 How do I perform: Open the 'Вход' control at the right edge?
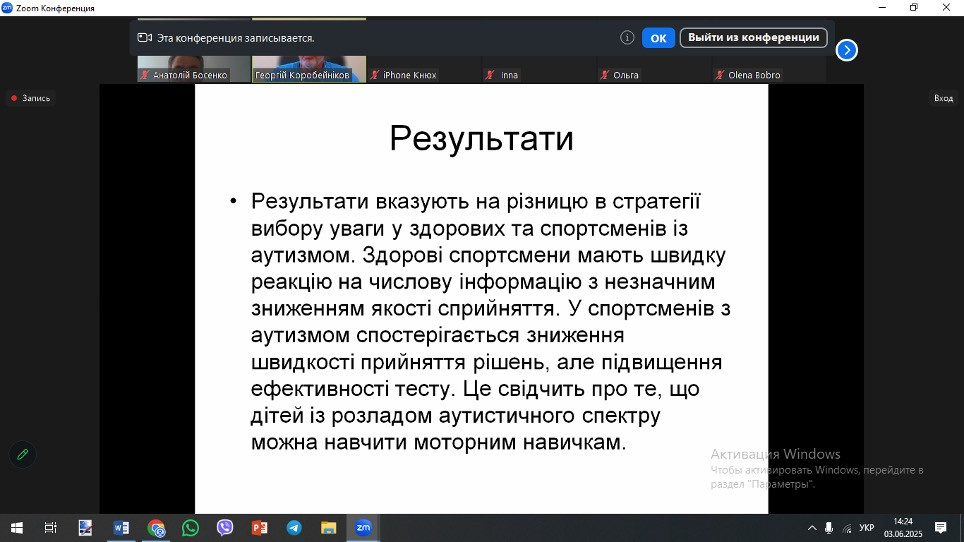(943, 98)
